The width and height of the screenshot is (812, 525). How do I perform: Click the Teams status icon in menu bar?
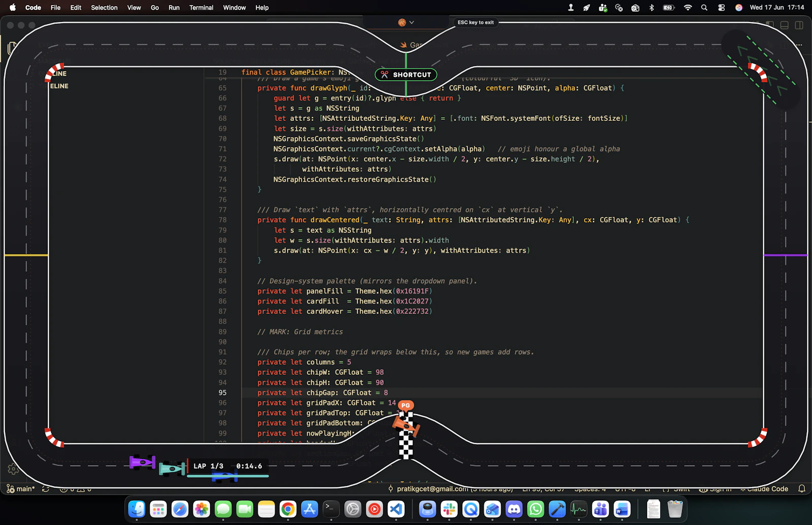pyautogui.click(x=603, y=8)
